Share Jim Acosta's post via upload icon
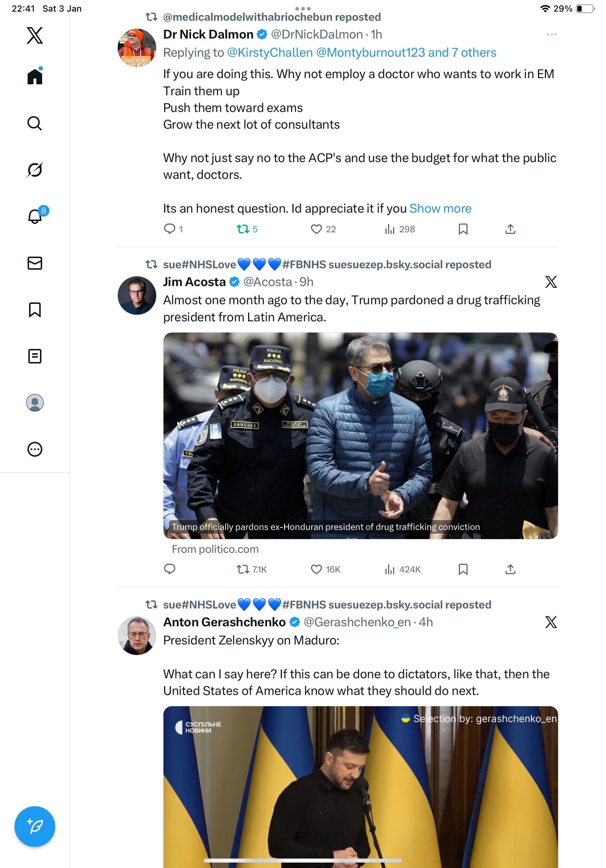606x868 pixels. tap(510, 569)
